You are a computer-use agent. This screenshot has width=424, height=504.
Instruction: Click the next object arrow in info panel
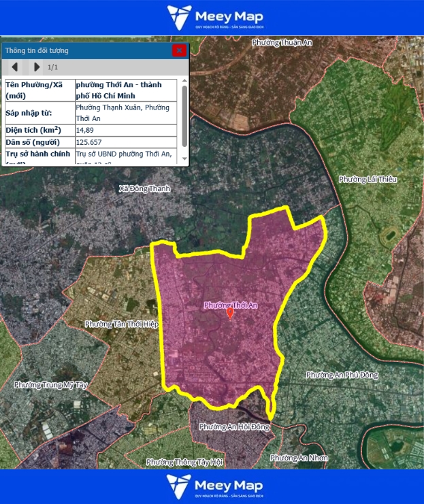click(36, 67)
